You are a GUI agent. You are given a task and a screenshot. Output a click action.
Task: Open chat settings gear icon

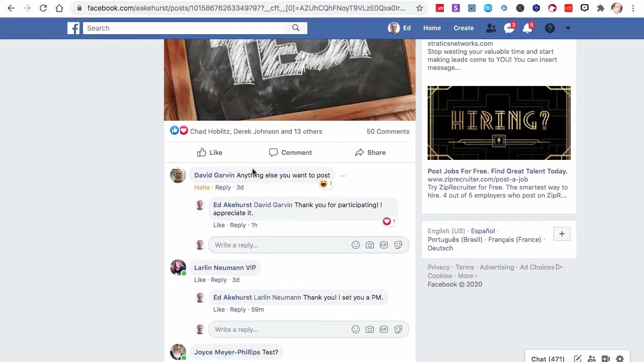point(620,358)
